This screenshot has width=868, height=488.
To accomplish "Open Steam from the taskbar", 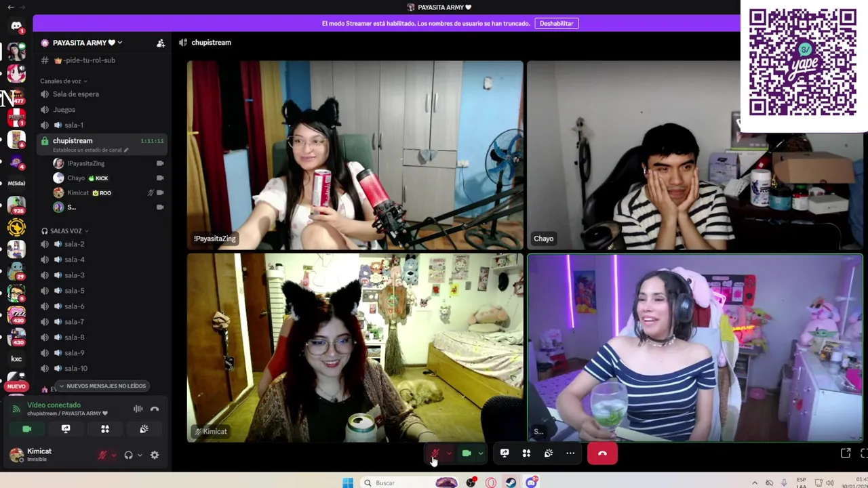I will tap(511, 483).
